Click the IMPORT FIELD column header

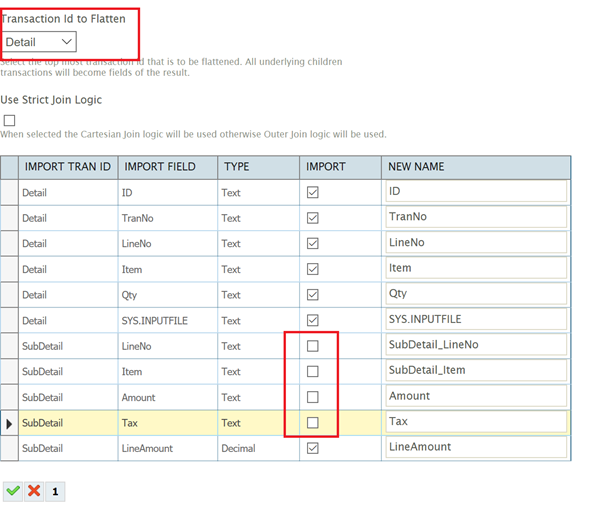pos(158,166)
